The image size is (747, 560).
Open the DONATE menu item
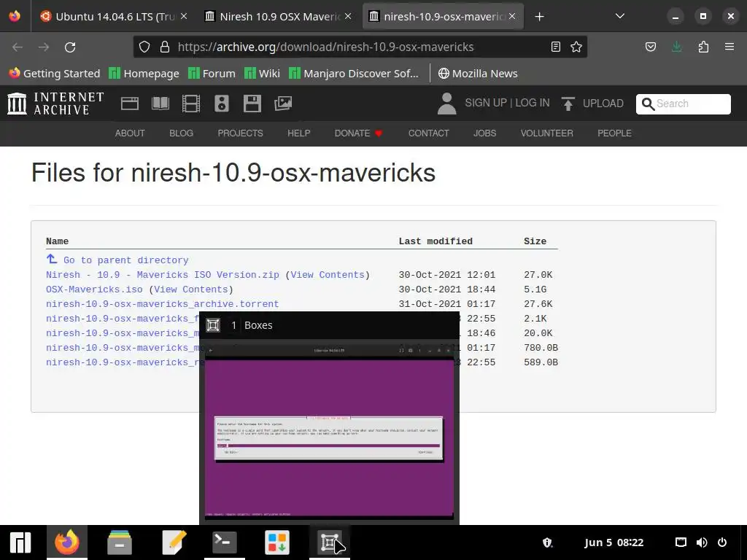pyautogui.click(x=358, y=133)
